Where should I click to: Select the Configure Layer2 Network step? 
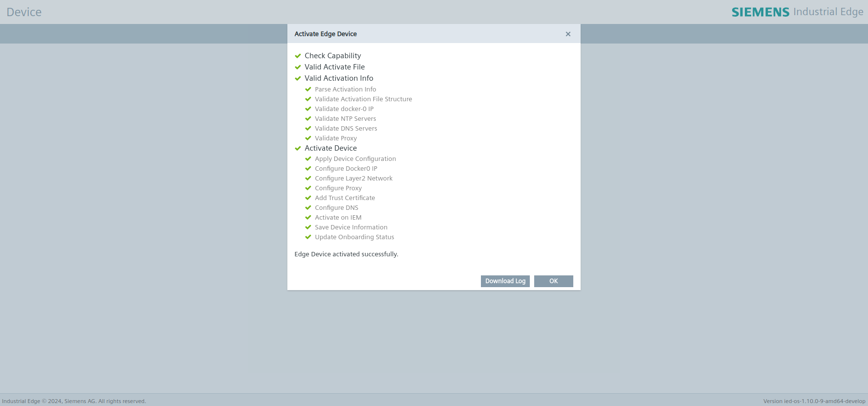click(x=353, y=179)
